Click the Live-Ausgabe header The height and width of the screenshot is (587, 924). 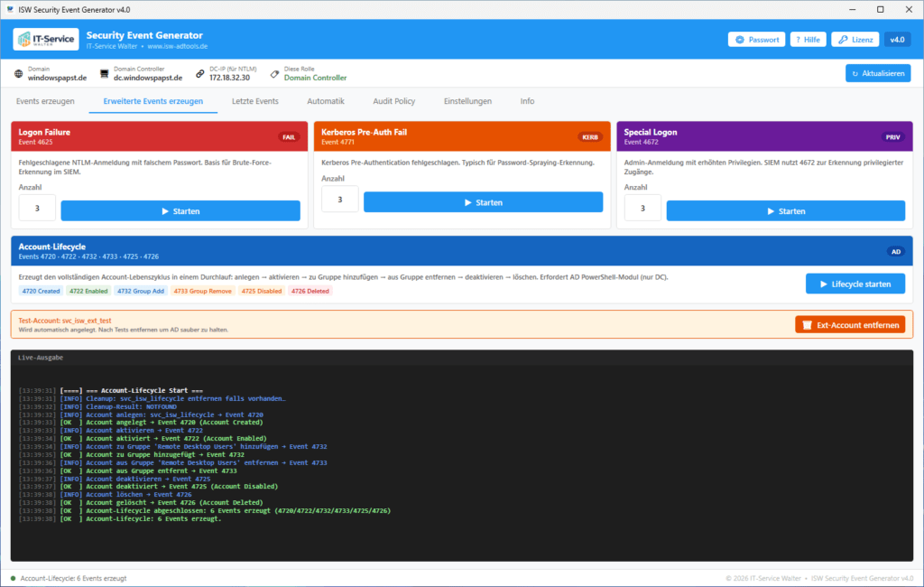click(40, 358)
